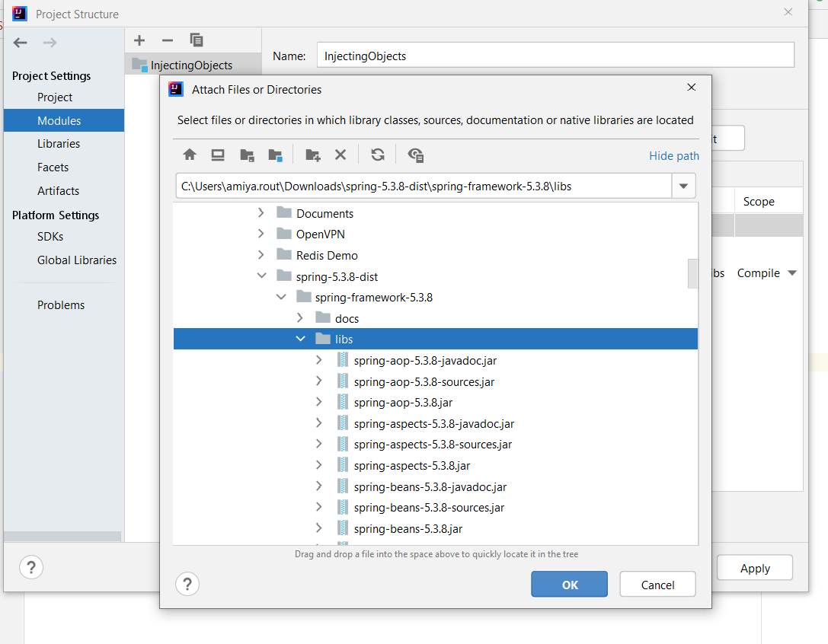Open the Libraries settings
This screenshot has width=828, height=644.
pos(59,144)
